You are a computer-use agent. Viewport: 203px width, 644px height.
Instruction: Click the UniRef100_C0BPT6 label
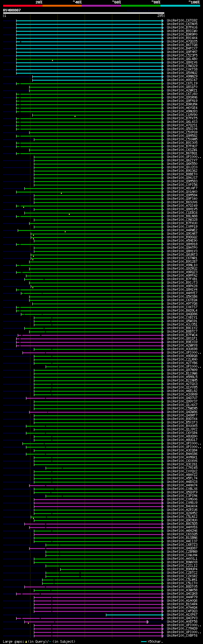coord(182,636)
